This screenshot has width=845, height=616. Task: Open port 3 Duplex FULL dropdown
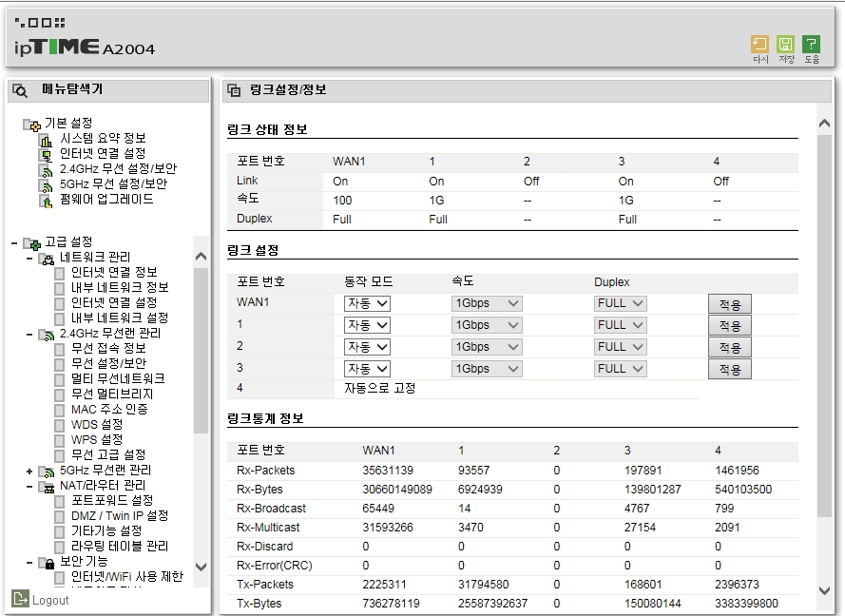point(620,369)
